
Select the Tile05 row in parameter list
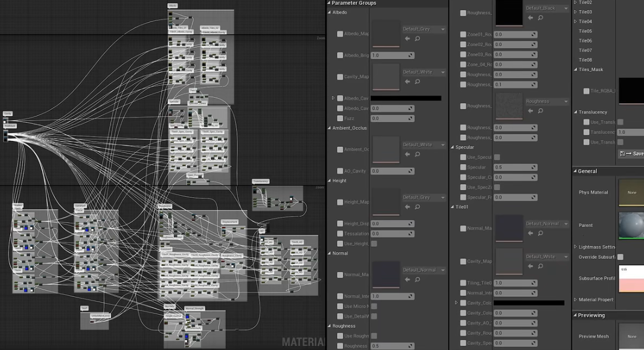pos(585,31)
